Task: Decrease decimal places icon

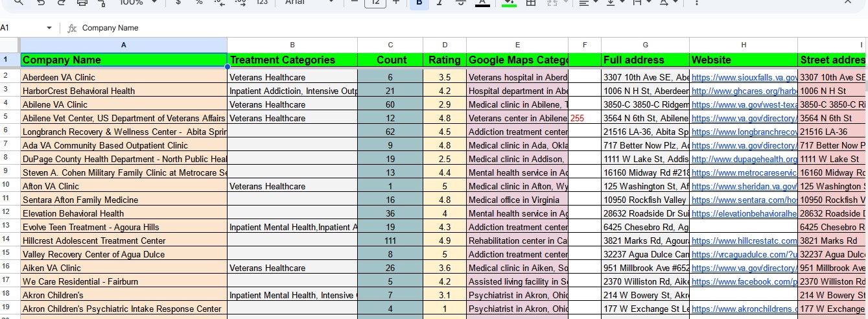Action: (x=220, y=2)
